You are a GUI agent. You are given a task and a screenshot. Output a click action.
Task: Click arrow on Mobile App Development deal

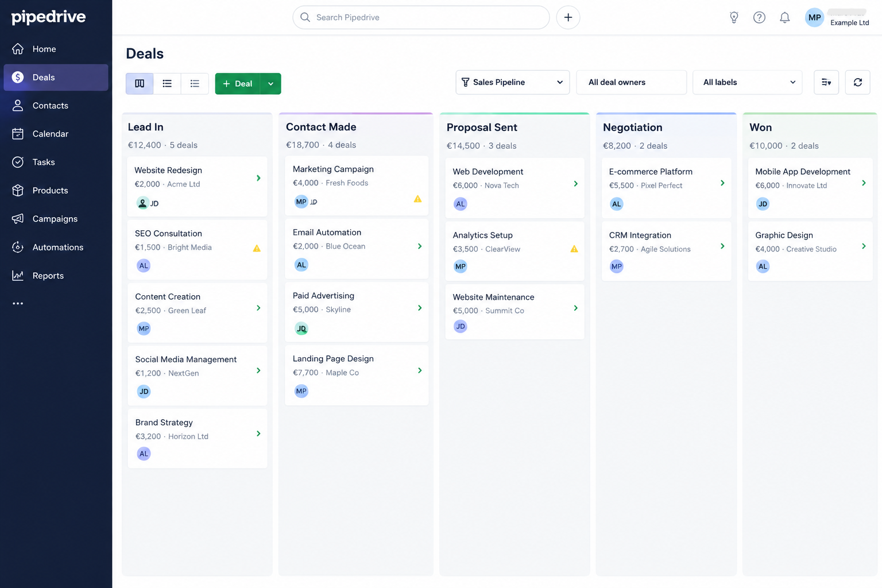pyautogui.click(x=864, y=183)
